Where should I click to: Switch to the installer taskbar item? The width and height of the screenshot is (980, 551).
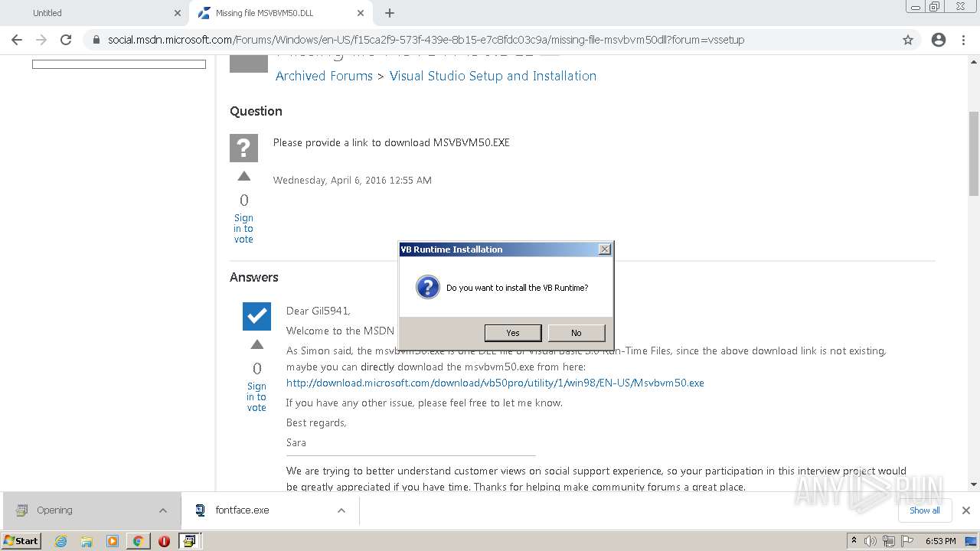tap(189, 541)
